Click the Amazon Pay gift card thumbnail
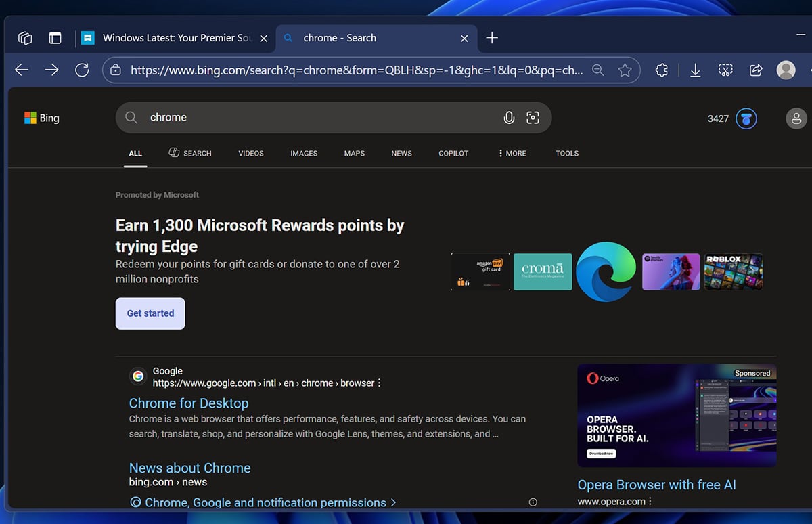Viewport: 812px width, 524px height. pos(480,271)
